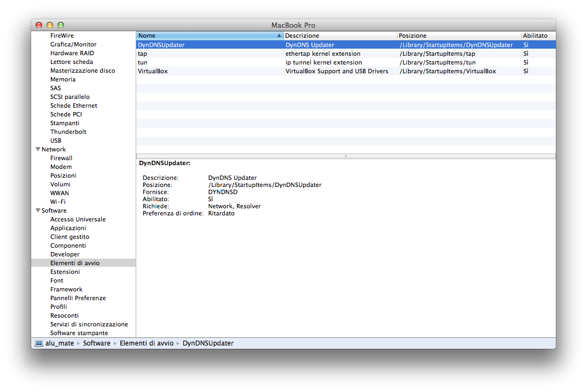
Task: Click the green zoom window button
Action: point(61,25)
